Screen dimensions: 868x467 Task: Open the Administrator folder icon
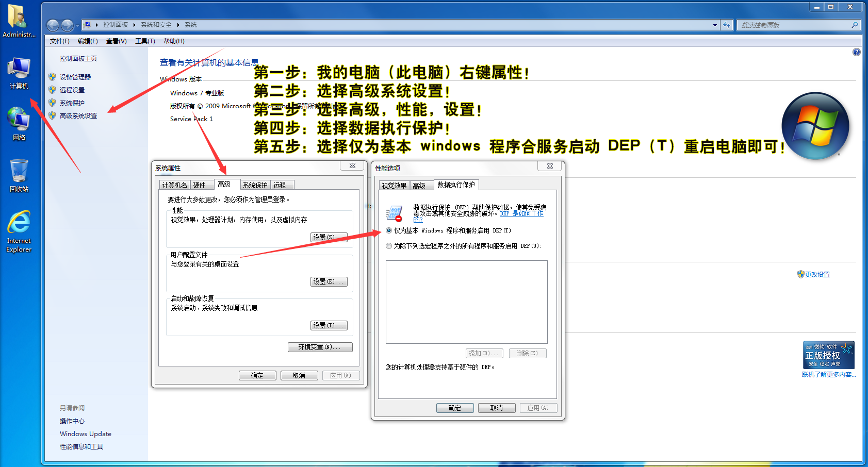coord(19,21)
